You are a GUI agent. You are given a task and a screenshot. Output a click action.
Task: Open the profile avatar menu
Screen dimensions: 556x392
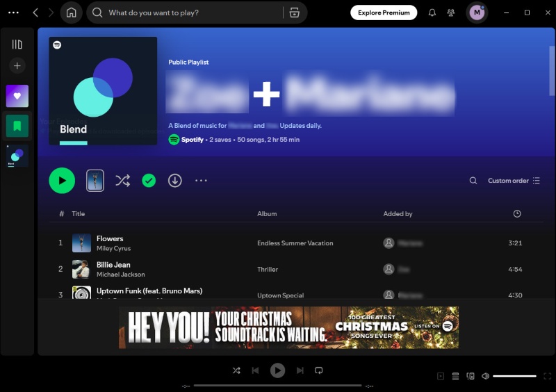tap(477, 13)
